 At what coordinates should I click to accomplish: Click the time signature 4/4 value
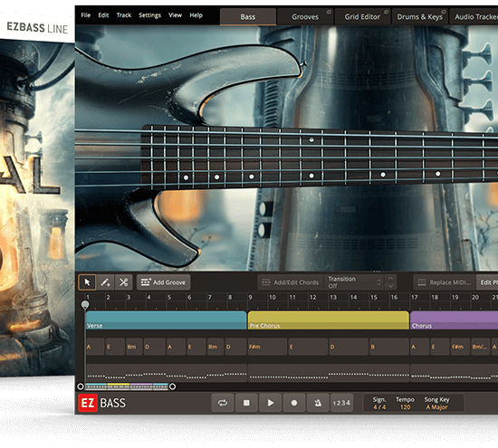coord(379,407)
